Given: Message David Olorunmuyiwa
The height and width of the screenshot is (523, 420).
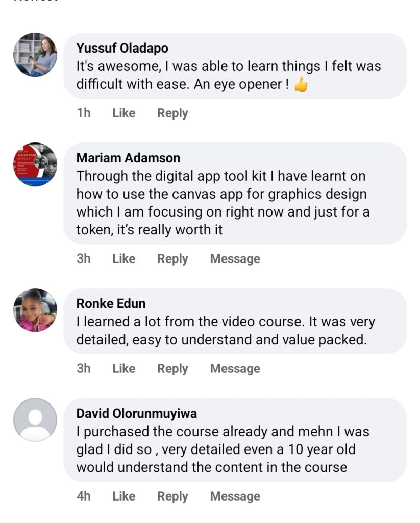Looking at the screenshot, I should pyautogui.click(x=235, y=496).
